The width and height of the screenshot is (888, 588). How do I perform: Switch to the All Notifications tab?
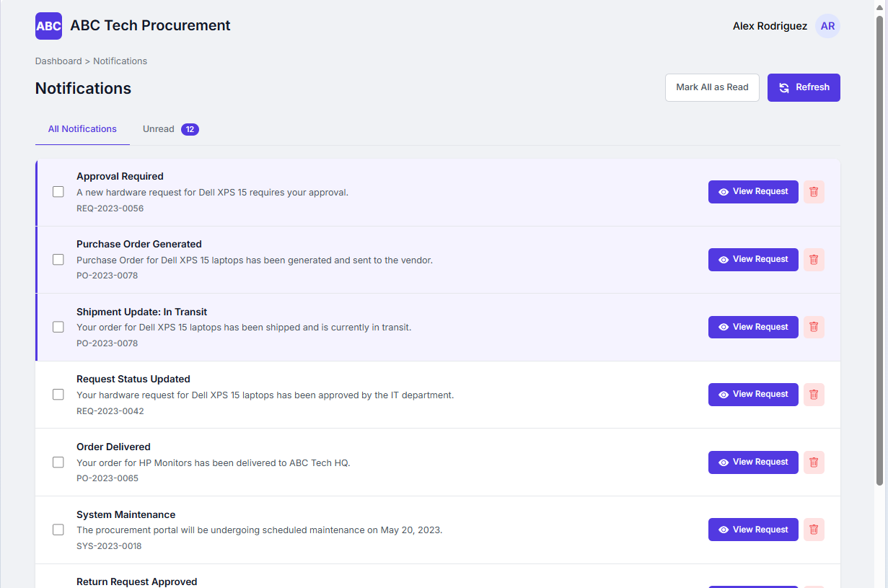click(x=82, y=129)
